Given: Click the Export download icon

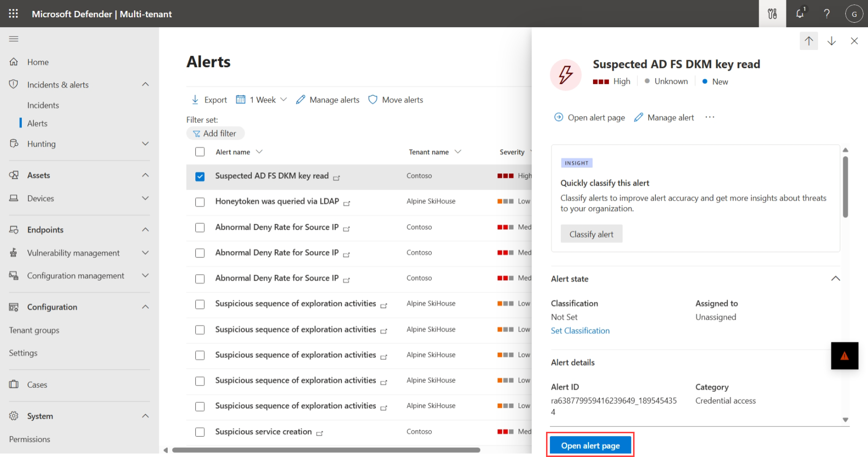Looking at the screenshot, I should (195, 100).
